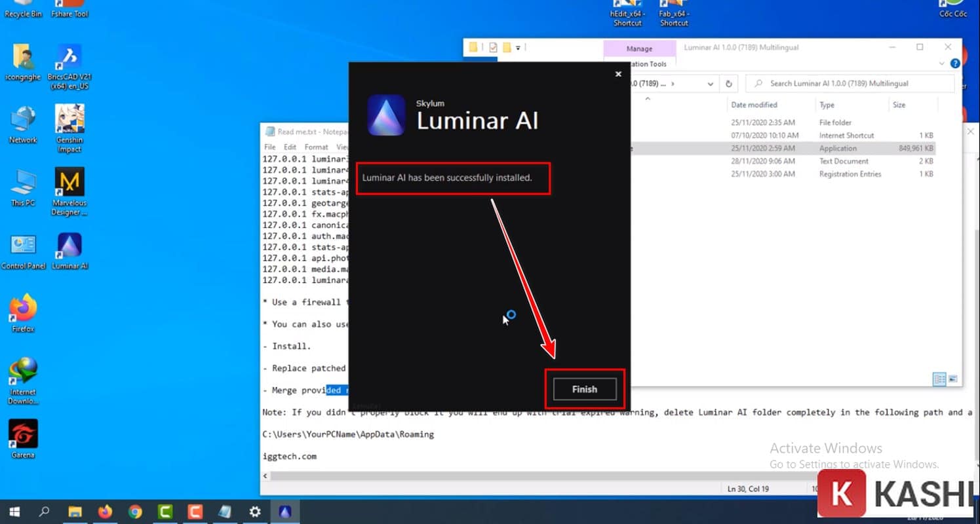This screenshot has width=980, height=524.
Task: Open the Internet Download Manager desktop shortcut
Action: (23, 381)
